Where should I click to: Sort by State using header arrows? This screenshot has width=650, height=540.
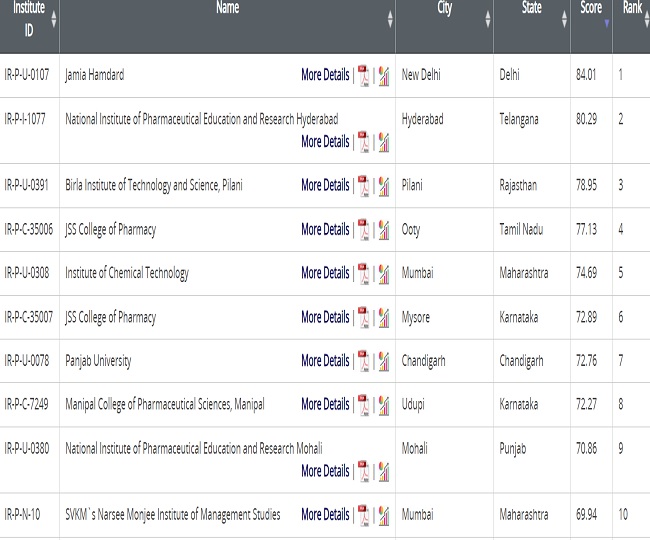pyautogui.click(x=564, y=19)
